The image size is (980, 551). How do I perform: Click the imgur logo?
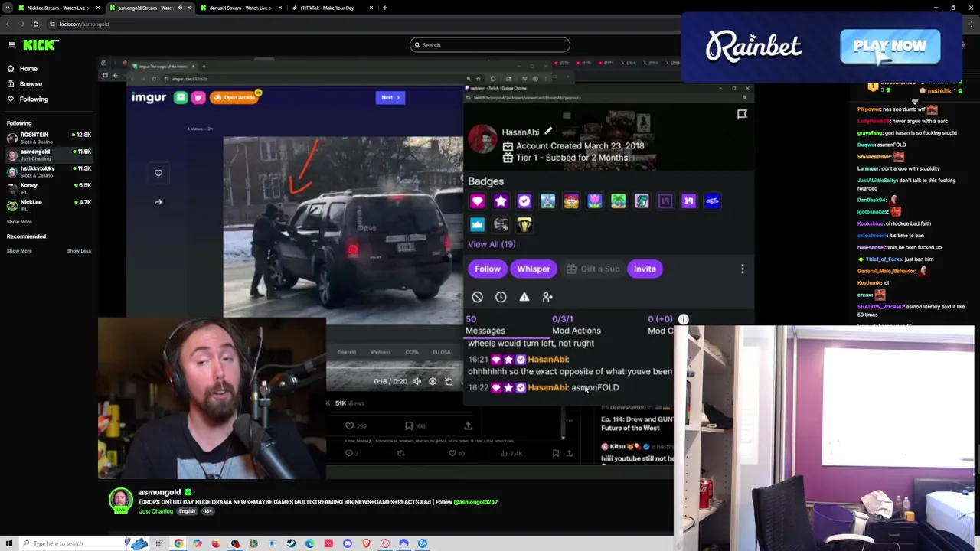click(x=149, y=97)
